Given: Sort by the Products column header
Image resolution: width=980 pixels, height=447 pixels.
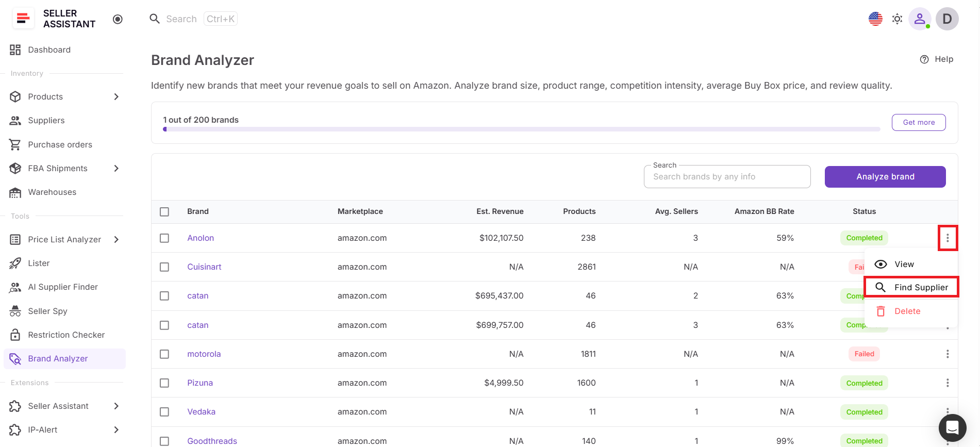Looking at the screenshot, I should click(x=579, y=212).
